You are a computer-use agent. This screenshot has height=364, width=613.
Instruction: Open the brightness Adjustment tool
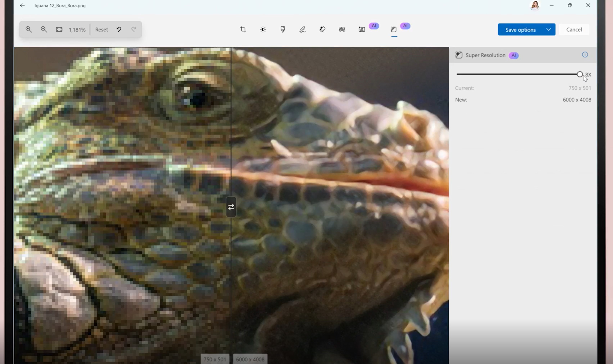pos(263,29)
